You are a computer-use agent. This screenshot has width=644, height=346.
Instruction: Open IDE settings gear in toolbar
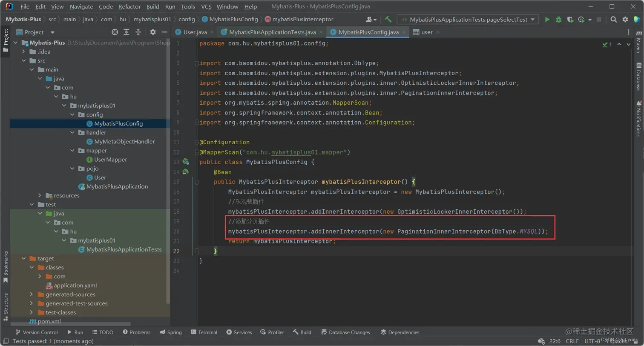[x=625, y=20]
